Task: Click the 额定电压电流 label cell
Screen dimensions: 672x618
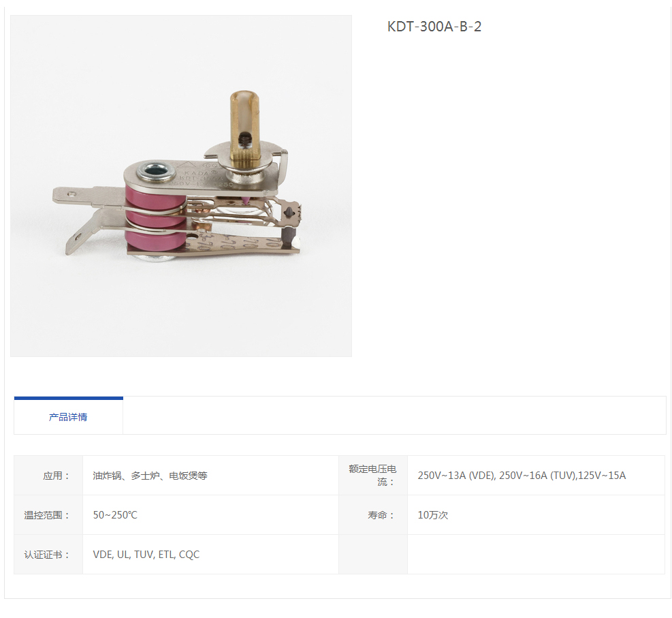Action: (x=373, y=475)
